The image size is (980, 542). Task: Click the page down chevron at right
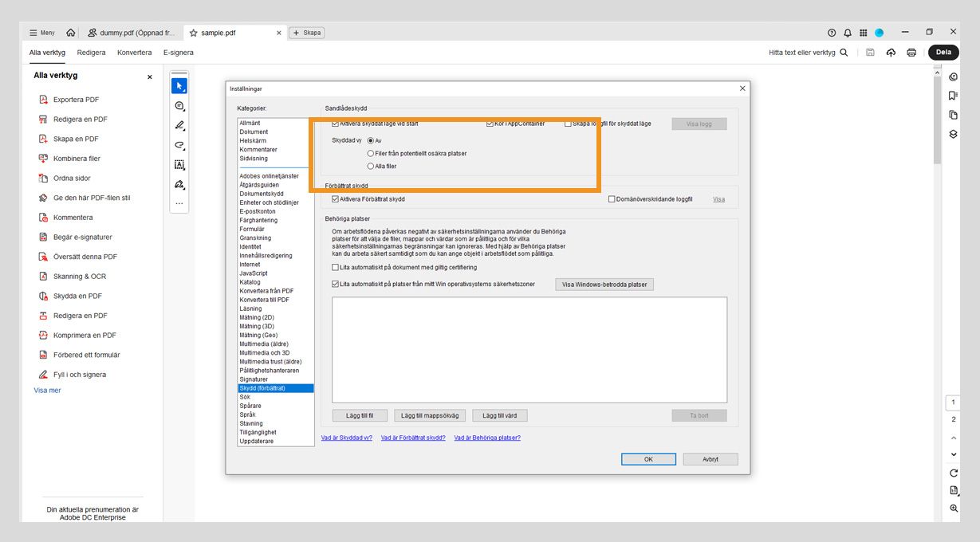click(x=954, y=454)
